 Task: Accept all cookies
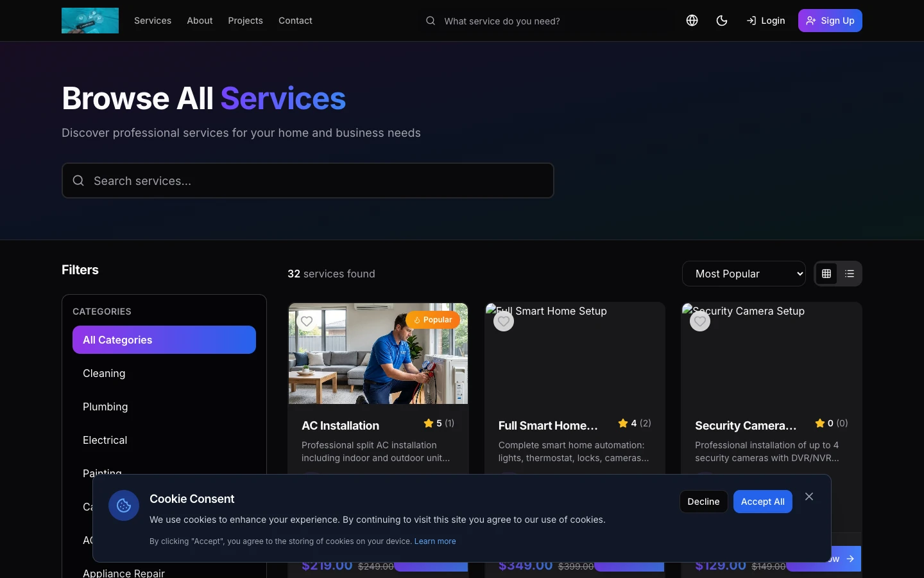pos(763,502)
